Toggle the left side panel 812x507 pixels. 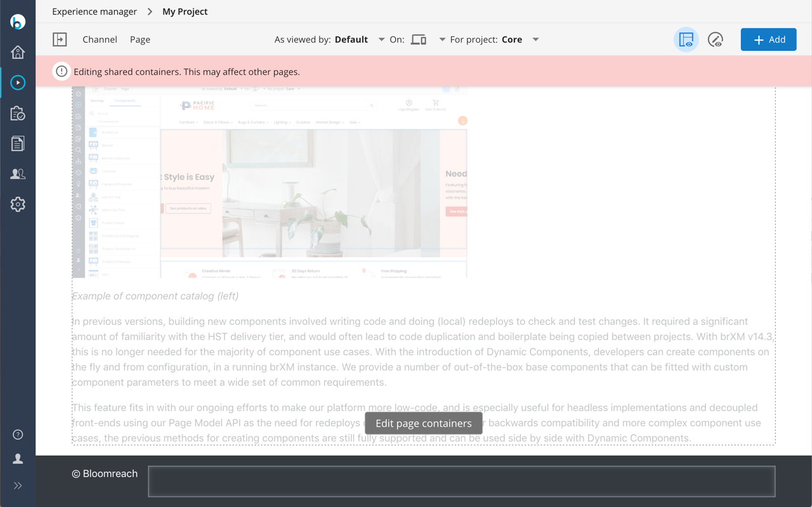click(60, 39)
